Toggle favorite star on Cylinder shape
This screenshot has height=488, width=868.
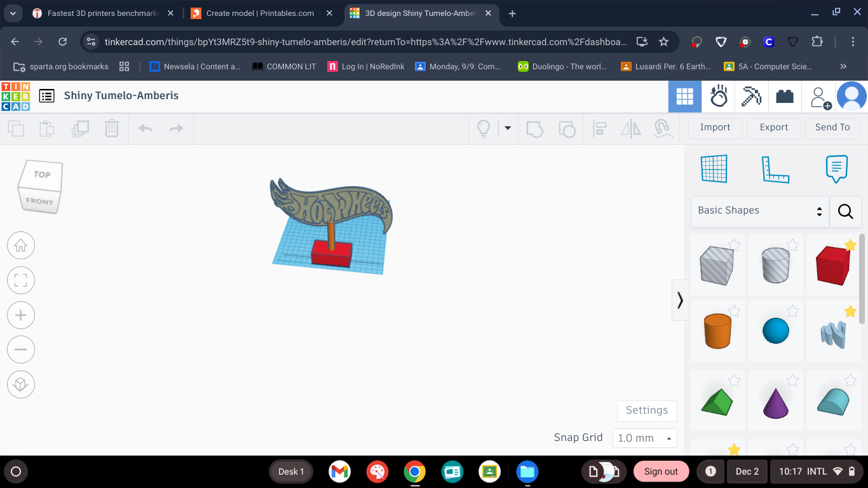(792, 245)
